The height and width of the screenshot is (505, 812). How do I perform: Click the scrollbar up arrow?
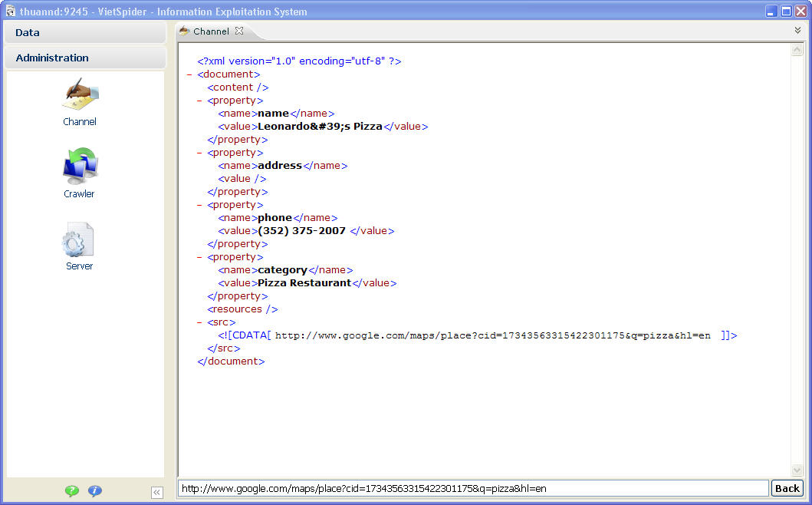(x=797, y=50)
